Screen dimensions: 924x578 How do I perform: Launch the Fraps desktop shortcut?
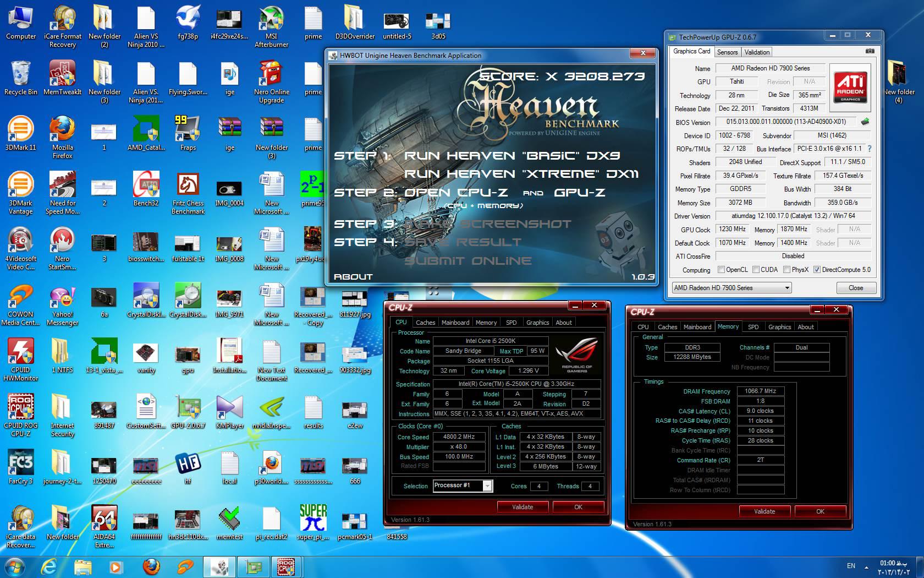click(x=188, y=133)
